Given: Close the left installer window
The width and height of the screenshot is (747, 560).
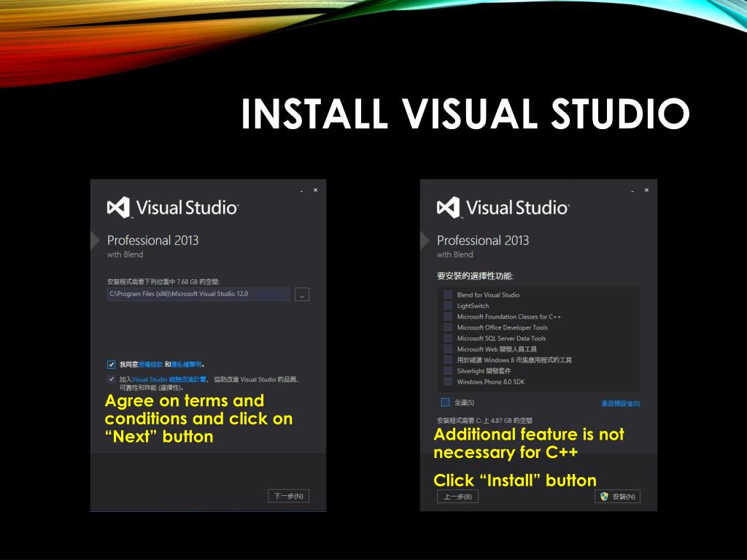Looking at the screenshot, I should pyautogui.click(x=315, y=190).
